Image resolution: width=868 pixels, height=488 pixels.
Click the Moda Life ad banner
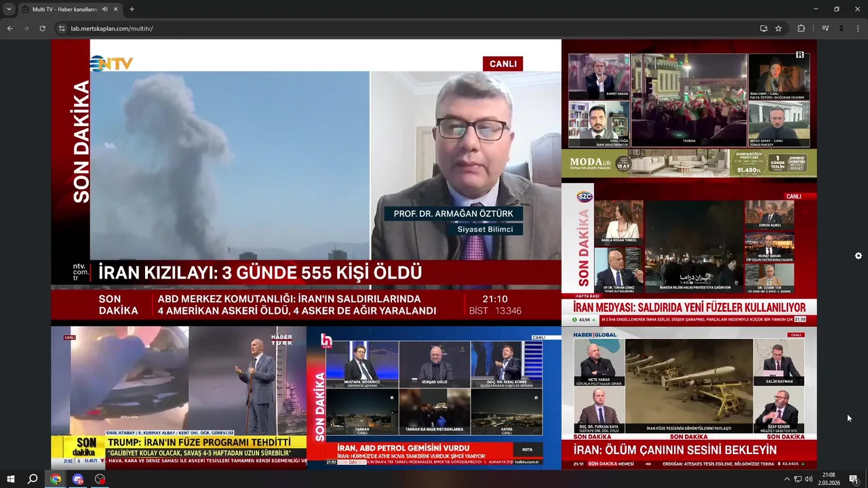pos(689,163)
